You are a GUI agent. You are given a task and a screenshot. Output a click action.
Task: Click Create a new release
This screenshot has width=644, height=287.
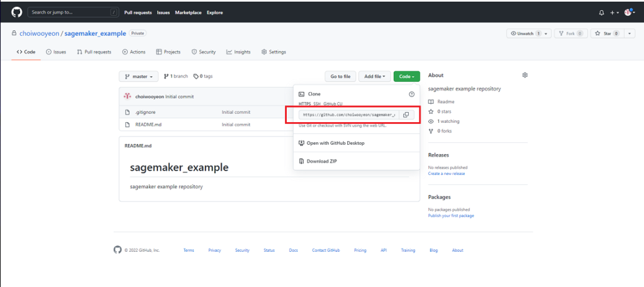click(x=447, y=174)
